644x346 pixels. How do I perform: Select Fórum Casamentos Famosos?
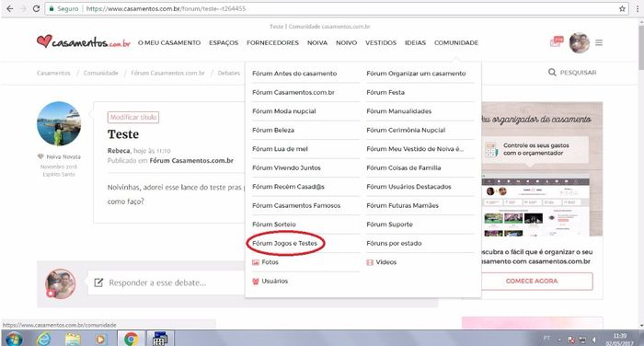click(x=296, y=205)
